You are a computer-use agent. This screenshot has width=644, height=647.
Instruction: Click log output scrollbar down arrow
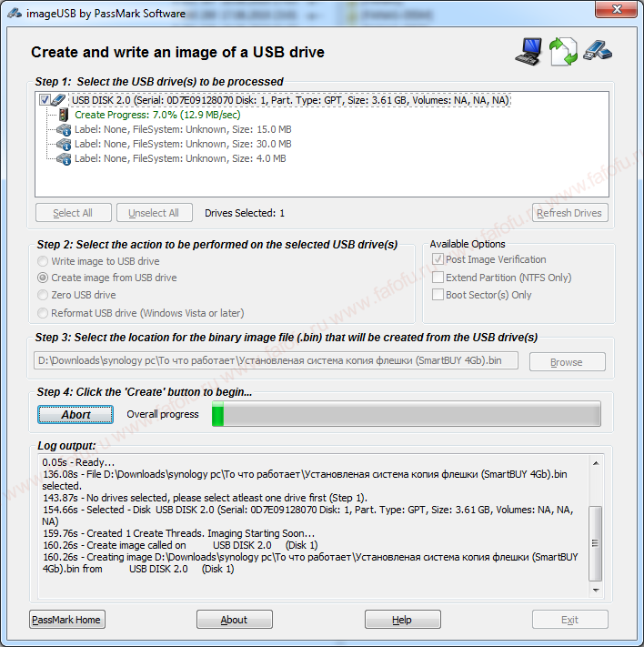(596, 591)
